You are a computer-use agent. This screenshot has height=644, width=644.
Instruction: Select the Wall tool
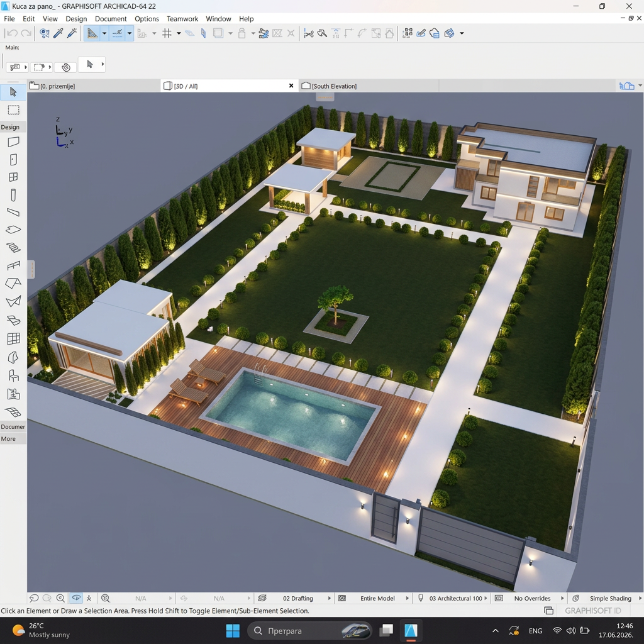13,142
